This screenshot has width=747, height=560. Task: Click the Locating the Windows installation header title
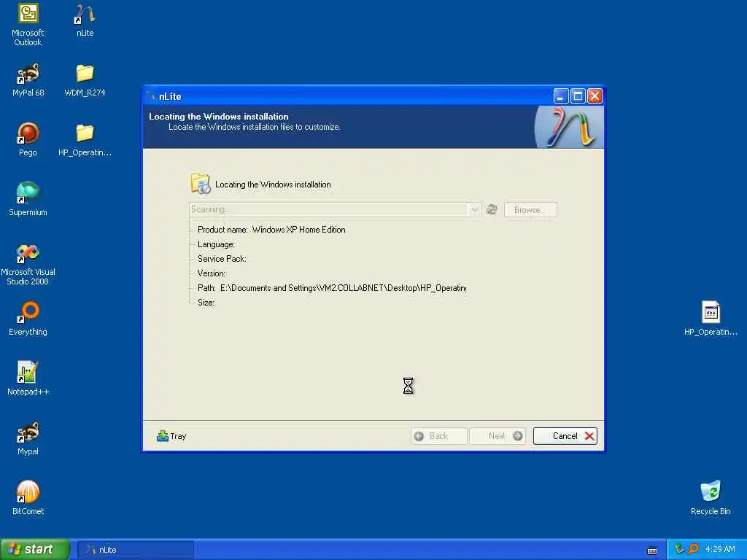[219, 116]
